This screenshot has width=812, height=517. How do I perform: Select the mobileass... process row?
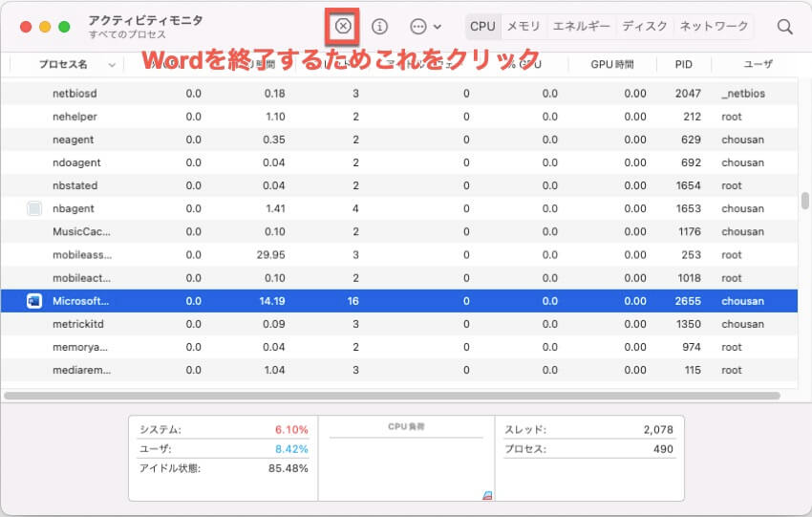398,255
